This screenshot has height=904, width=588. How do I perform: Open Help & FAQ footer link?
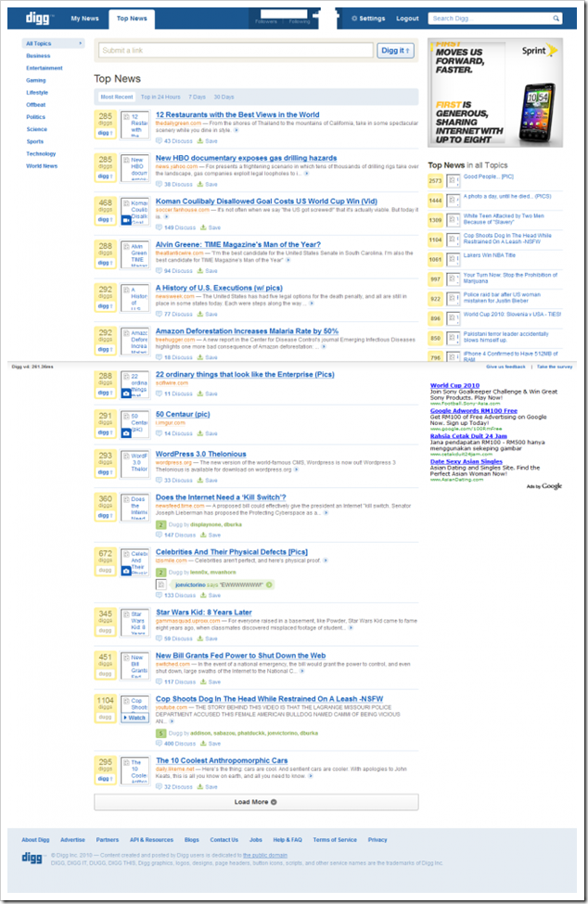[x=288, y=840]
